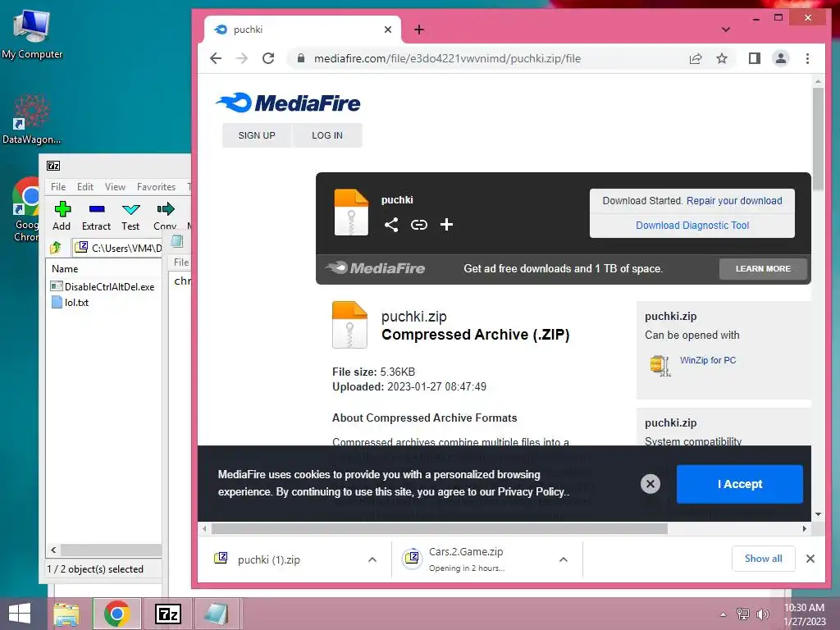Click 7-Zip path field C:\Users\VM4

point(116,248)
